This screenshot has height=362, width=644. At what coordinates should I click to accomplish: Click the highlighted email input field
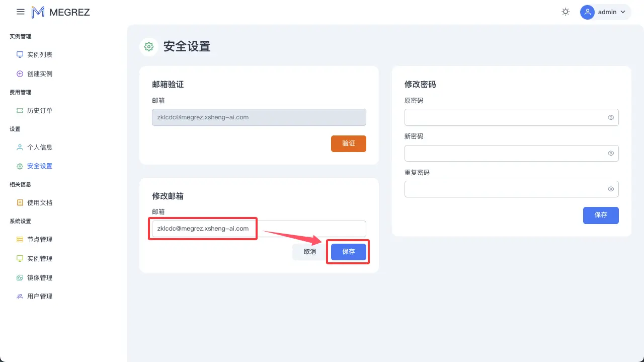click(203, 229)
